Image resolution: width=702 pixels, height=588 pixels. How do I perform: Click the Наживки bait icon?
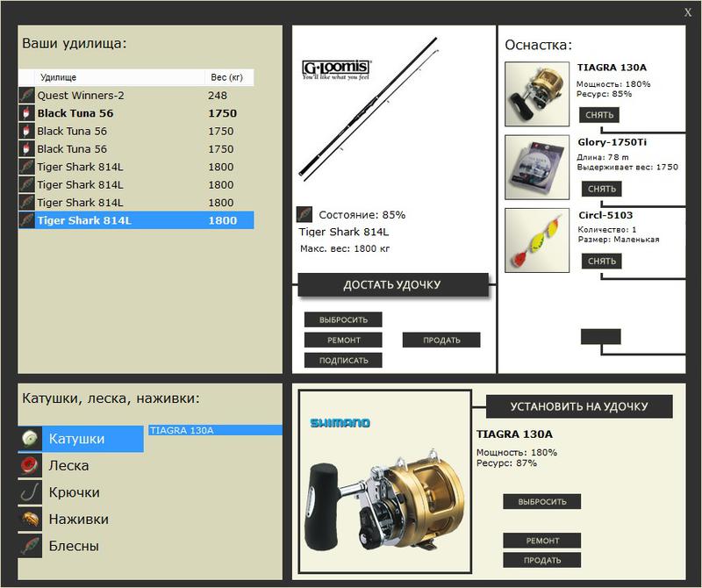[x=30, y=519]
